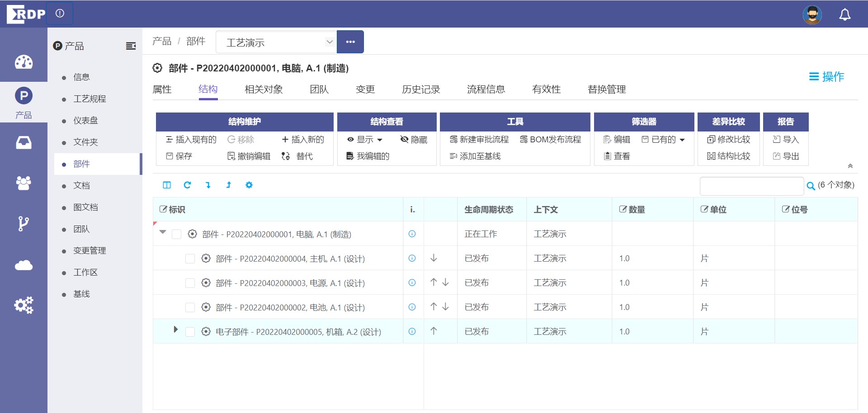点击工具区的BOM发布流程
This screenshot has height=413, width=868.
tap(551, 139)
